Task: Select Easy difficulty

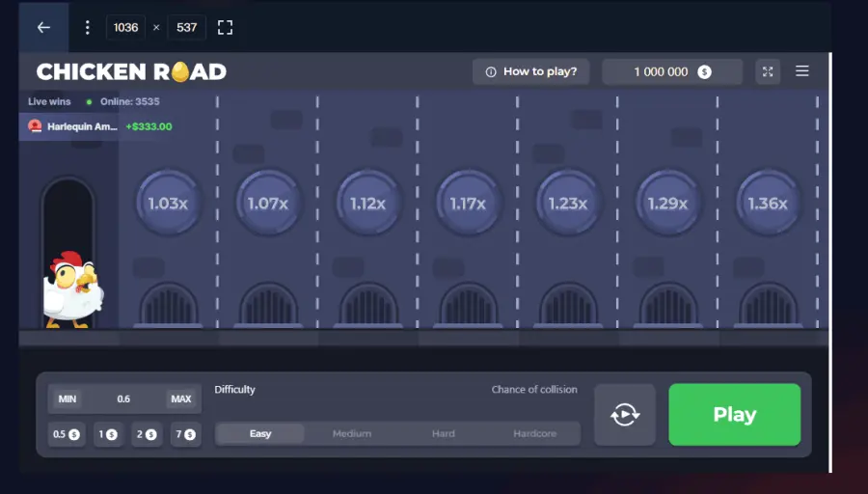Action: point(260,433)
